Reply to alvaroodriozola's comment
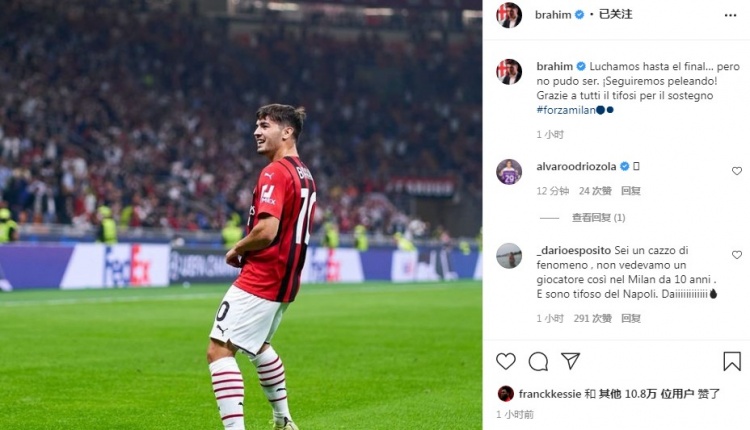750x430 pixels. [631, 190]
